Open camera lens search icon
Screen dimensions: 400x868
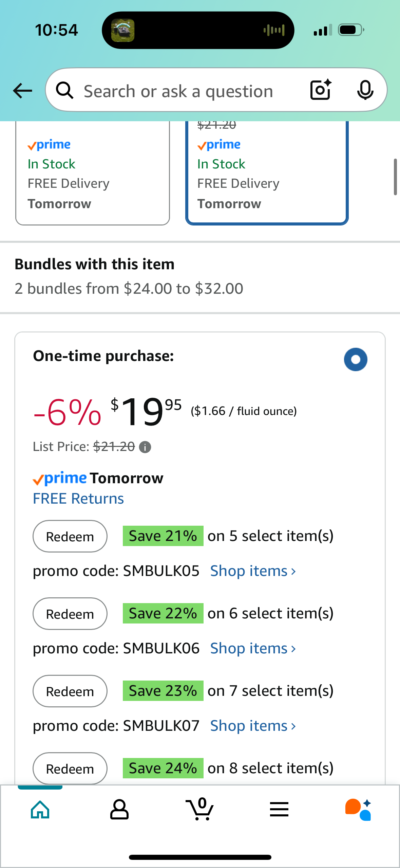coord(321,90)
